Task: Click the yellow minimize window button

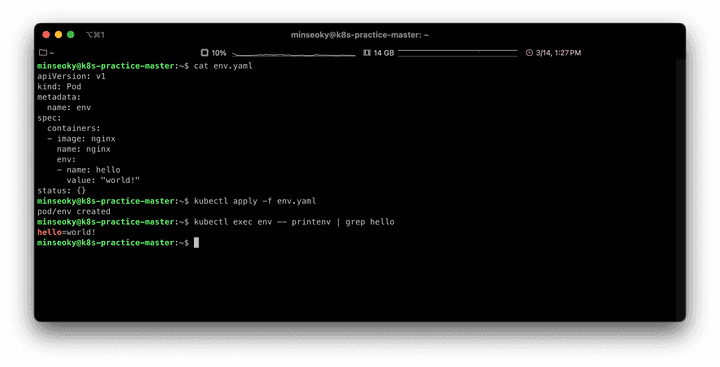Action: point(58,34)
